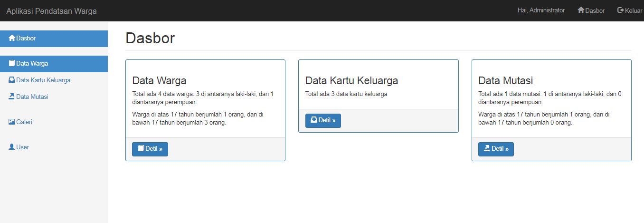This screenshot has height=223, width=644.
Task: Click the book icon beside sidebar Data Warga
Action: click(12, 63)
